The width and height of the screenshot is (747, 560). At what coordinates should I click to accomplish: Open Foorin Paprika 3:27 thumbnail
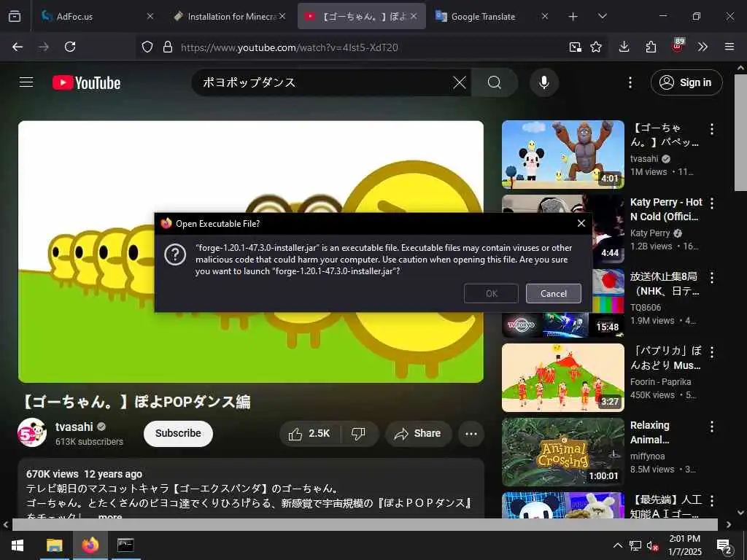pyautogui.click(x=562, y=378)
